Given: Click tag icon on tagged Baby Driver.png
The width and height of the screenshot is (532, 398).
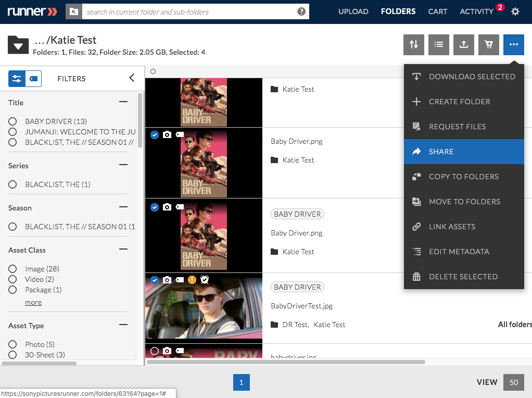Looking at the screenshot, I should (x=180, y=207).
